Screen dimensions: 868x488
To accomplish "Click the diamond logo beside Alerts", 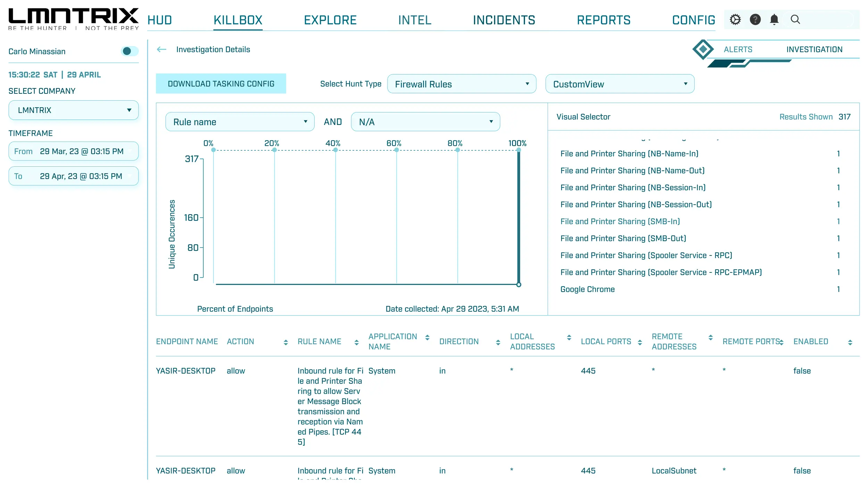I will point(702,50).
